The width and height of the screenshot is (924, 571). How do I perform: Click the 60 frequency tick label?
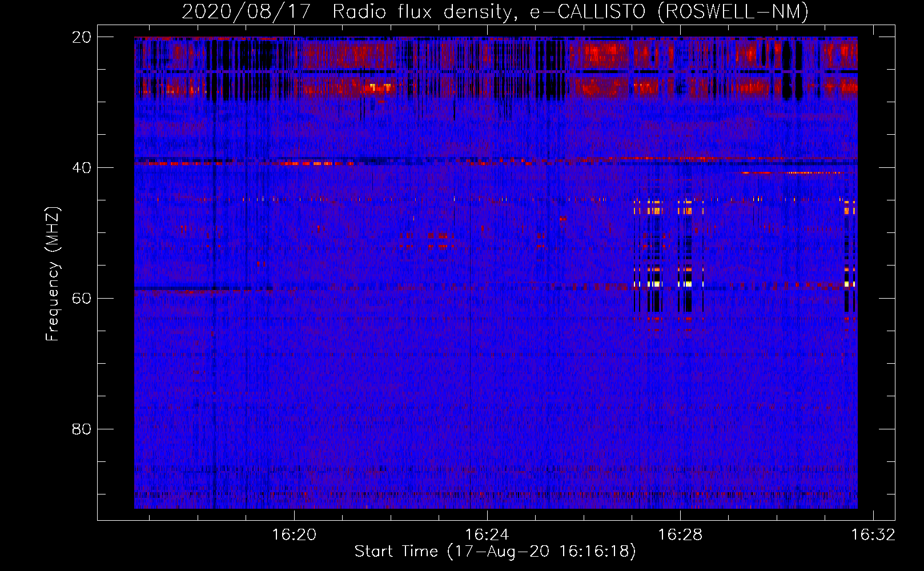click(x=82, y=299)
